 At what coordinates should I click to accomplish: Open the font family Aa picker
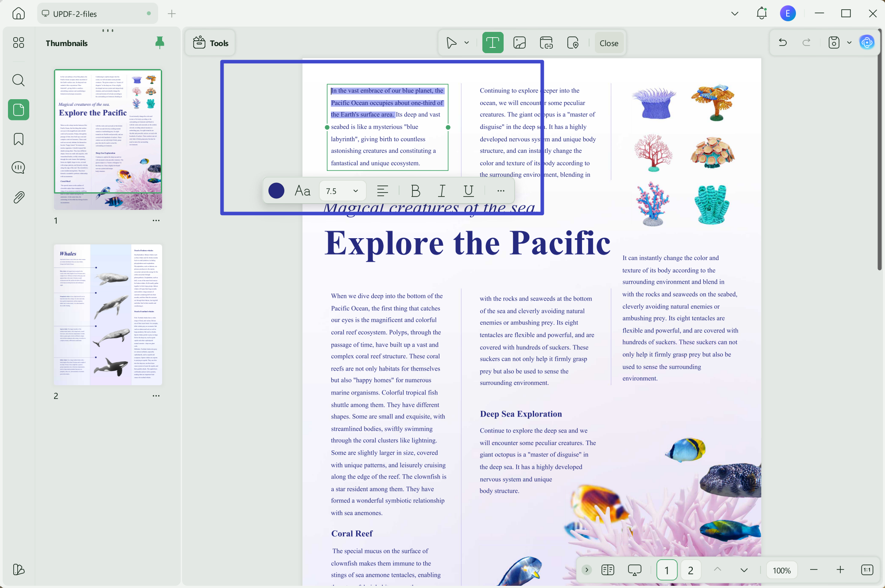pyautogui.click(x=303, y=191)
